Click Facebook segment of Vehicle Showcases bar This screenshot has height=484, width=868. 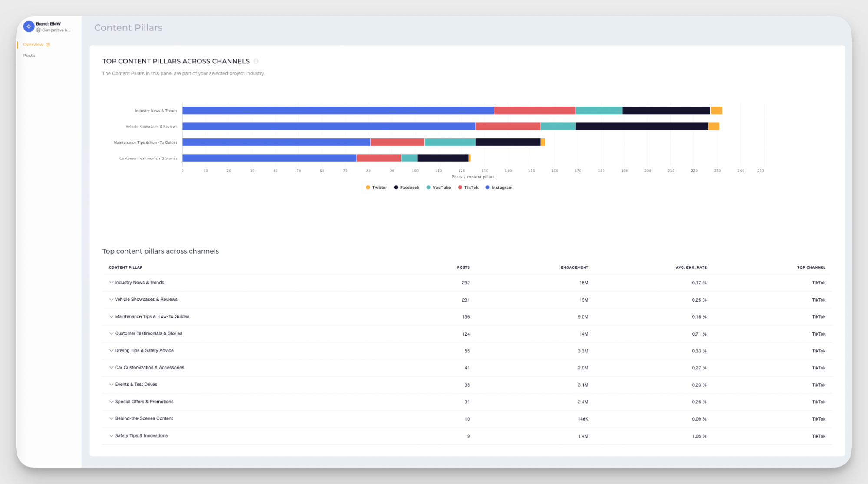click(641, 126)
